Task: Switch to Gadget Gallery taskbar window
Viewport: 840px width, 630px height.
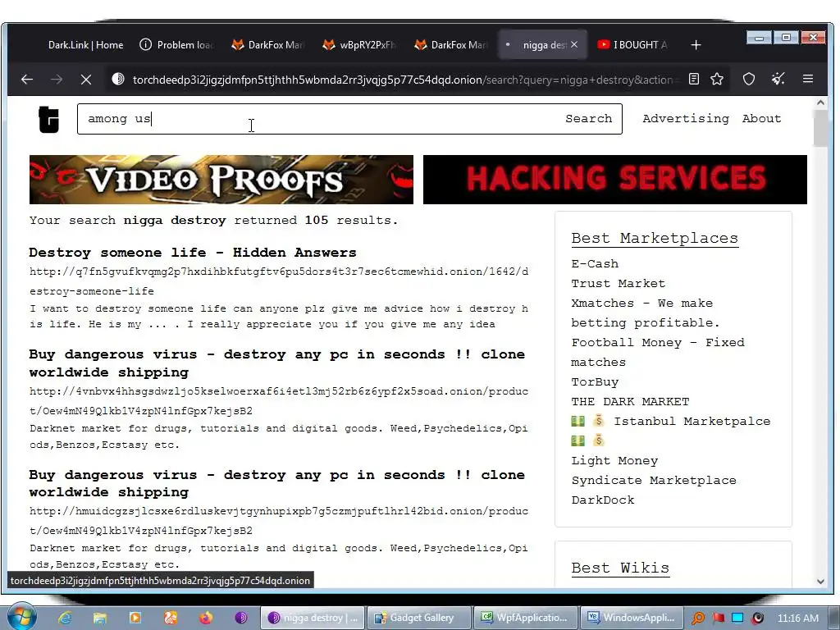Action: [x=419, y=618]
